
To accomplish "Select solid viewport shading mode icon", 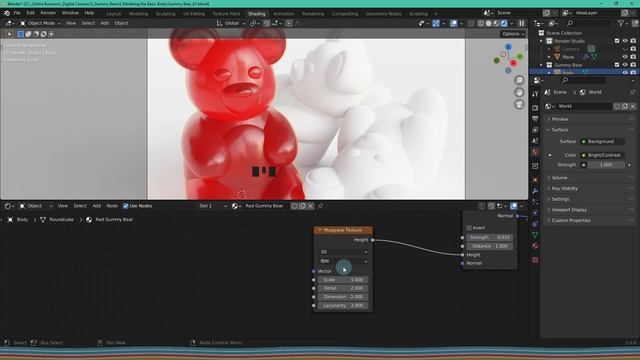I will tap(489, 23).
